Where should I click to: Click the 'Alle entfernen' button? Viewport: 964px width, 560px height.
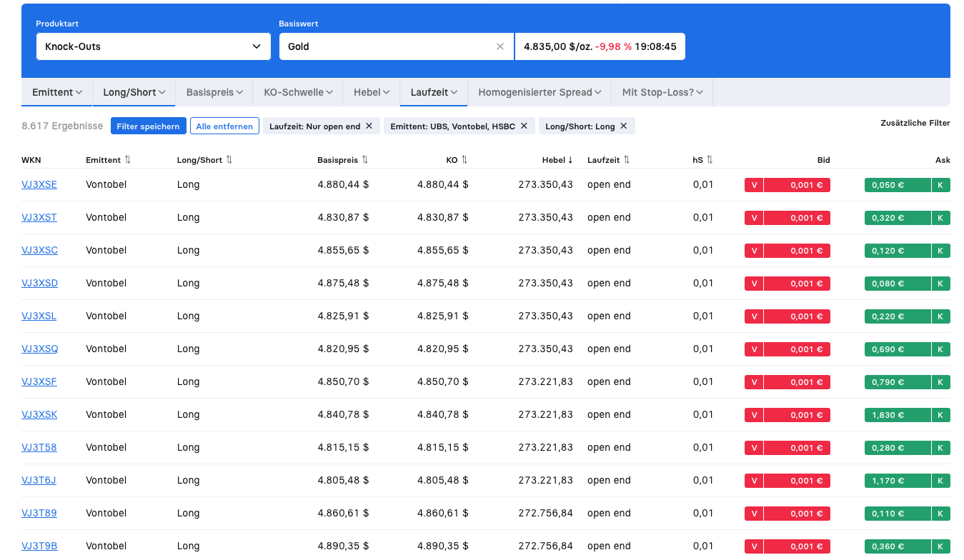pyautogui.click(x=224, y=126)
